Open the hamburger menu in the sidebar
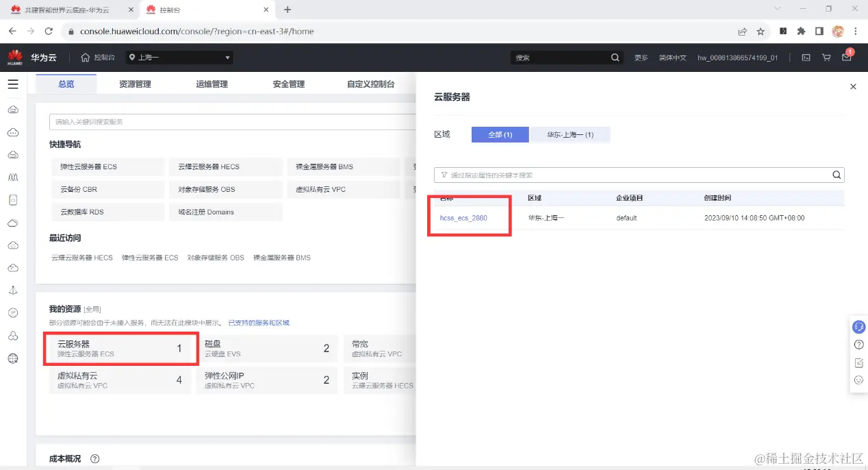 point(12,84)
